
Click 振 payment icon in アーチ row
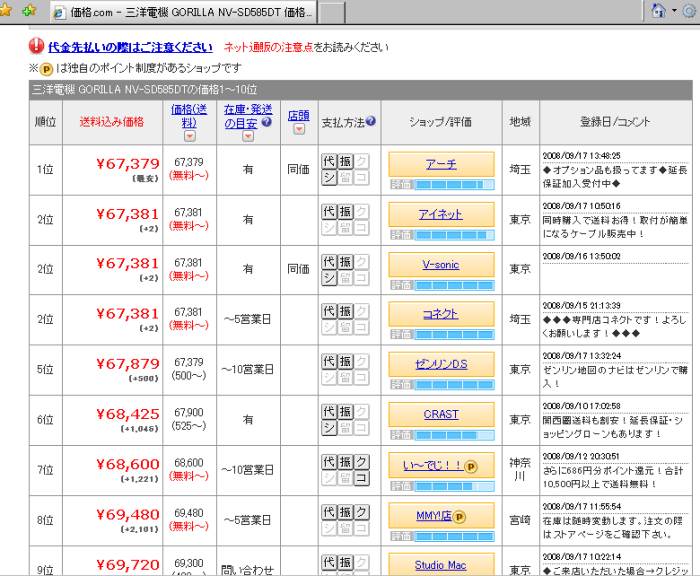(345, 161)
